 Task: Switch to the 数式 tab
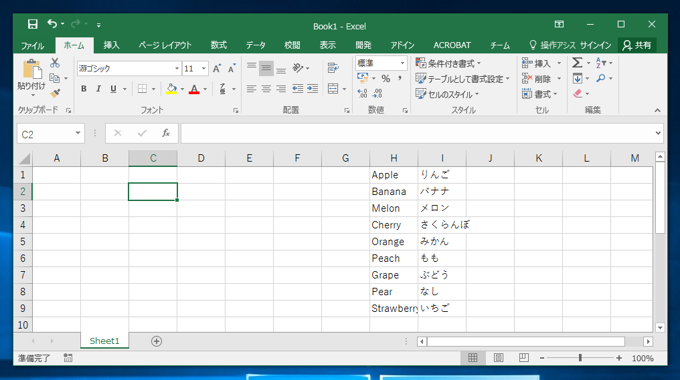(x=219, y=45)
